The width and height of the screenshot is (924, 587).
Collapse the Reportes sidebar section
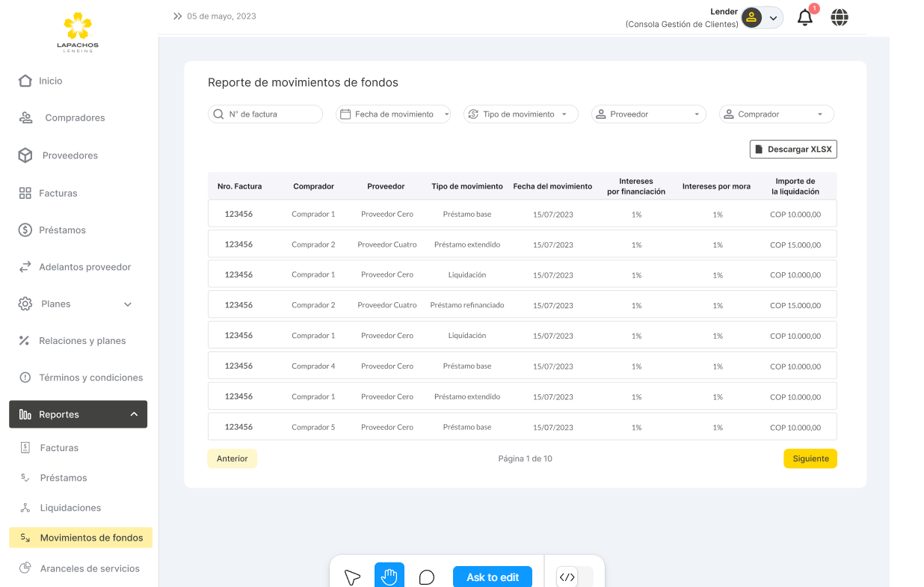134,414
